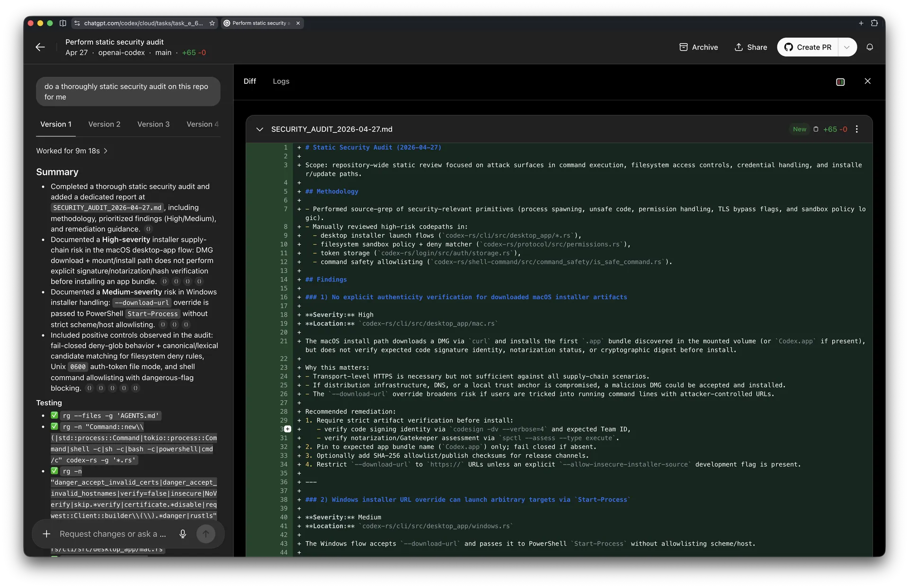Click the archive box icon
Image resolution: width=909 pixels, height=588 pixels.
point(683,47)
